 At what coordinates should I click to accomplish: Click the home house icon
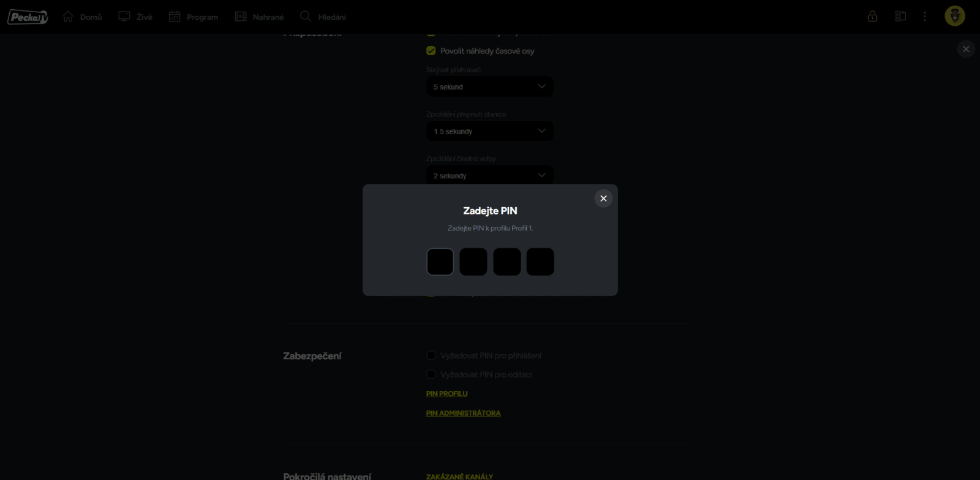point(68,17)
